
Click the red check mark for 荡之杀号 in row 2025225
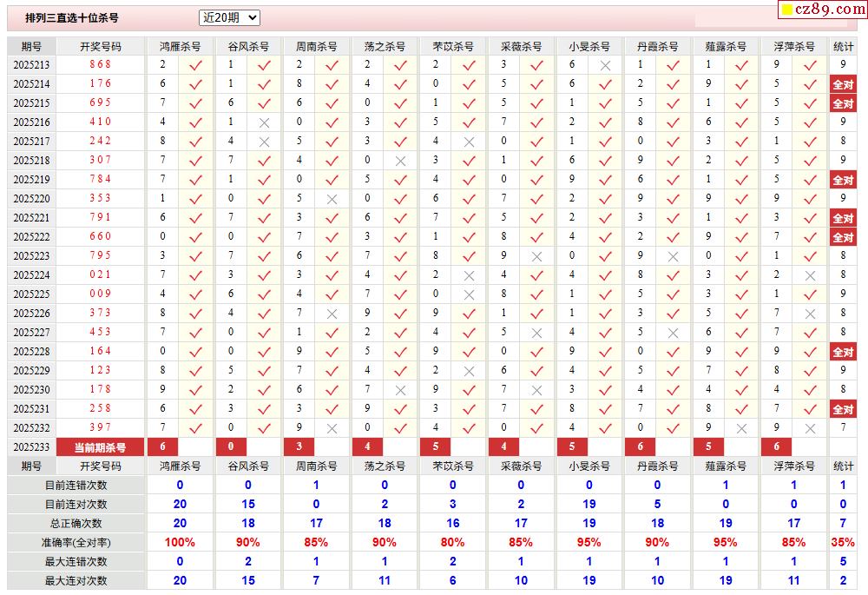(400, 294)
